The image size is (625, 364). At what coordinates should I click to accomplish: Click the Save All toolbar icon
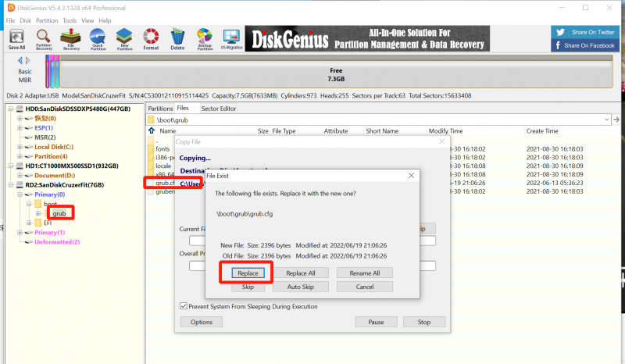[x=16, y=39]
